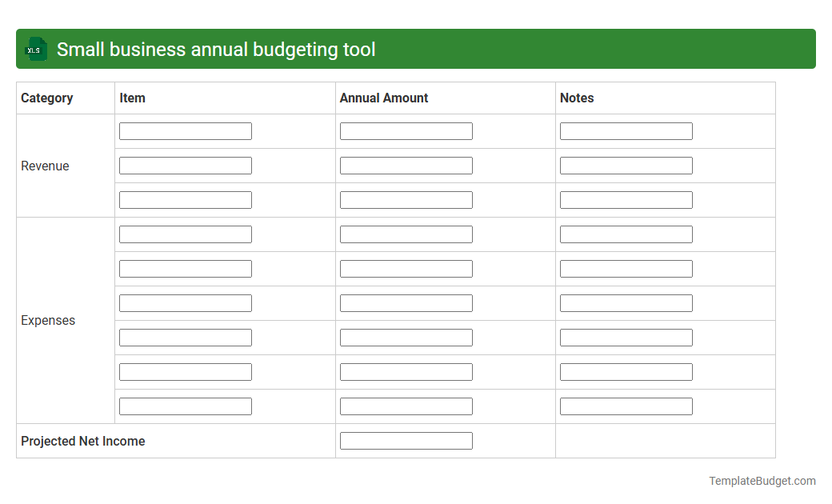This screenshot has width=832, height=504.
Task: Select the Annual Amount column header
Action: (382, 98)
